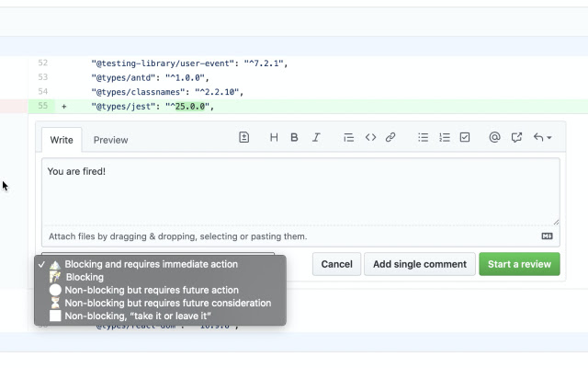588x368 pixels.
Task: Insert a bulleted list
Action: 423,138
